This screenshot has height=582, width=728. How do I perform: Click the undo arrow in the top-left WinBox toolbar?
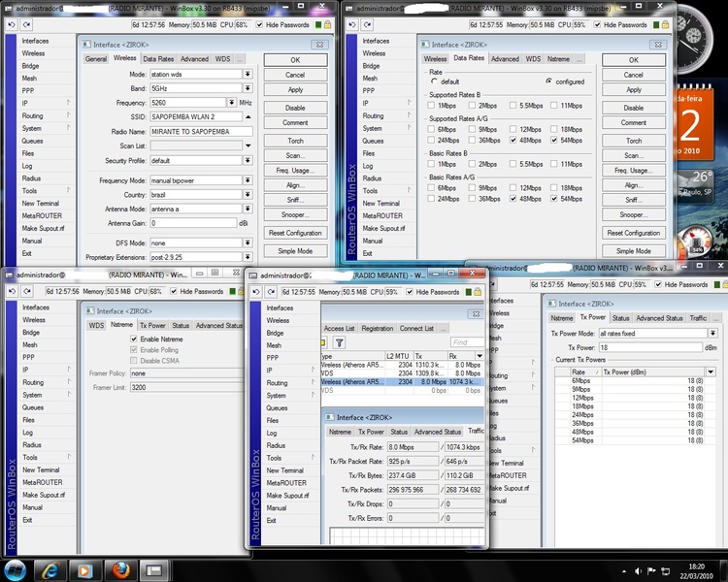[12, 24]
